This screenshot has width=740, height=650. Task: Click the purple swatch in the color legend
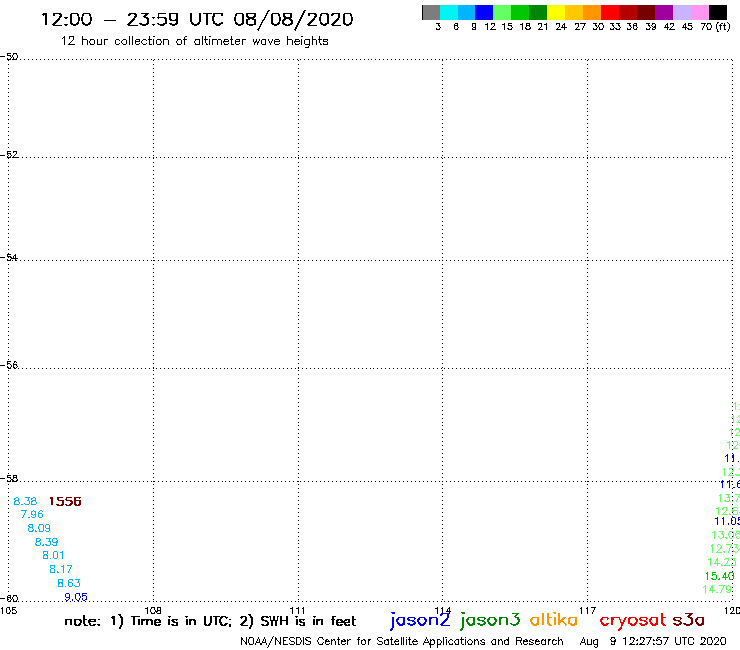[664, 12]
